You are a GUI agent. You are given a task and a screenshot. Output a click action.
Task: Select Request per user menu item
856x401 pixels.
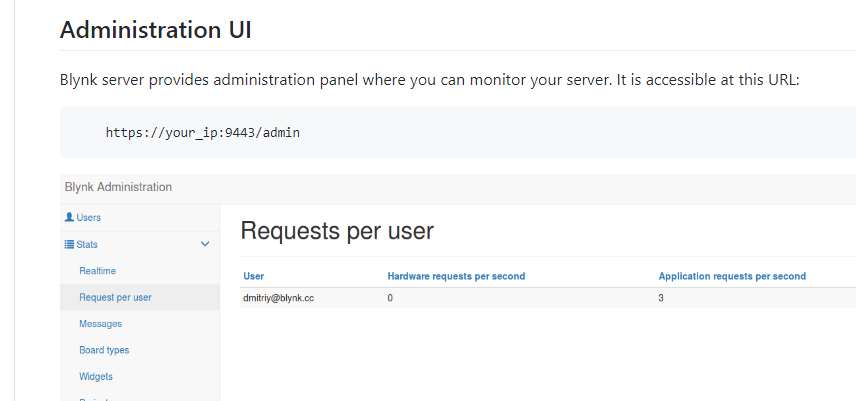coord(115,297)
